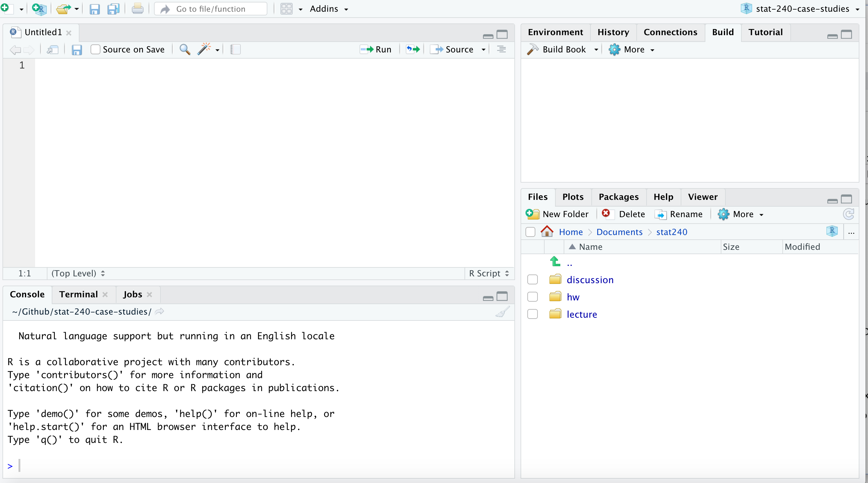Image resolution: width=868 pixels, height=483 pixels.
Task: Refresh the file listing in Files pane
Action: (848, 214)
